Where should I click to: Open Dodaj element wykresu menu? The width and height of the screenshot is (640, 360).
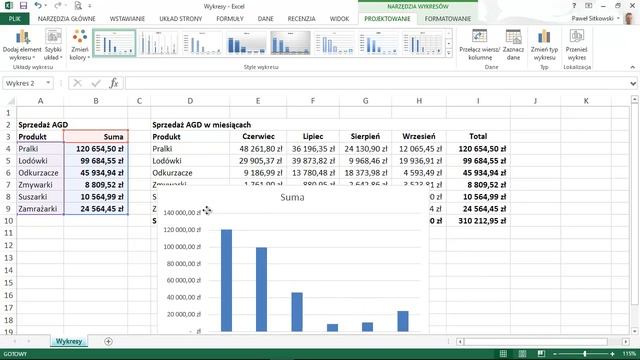point(22,45)
